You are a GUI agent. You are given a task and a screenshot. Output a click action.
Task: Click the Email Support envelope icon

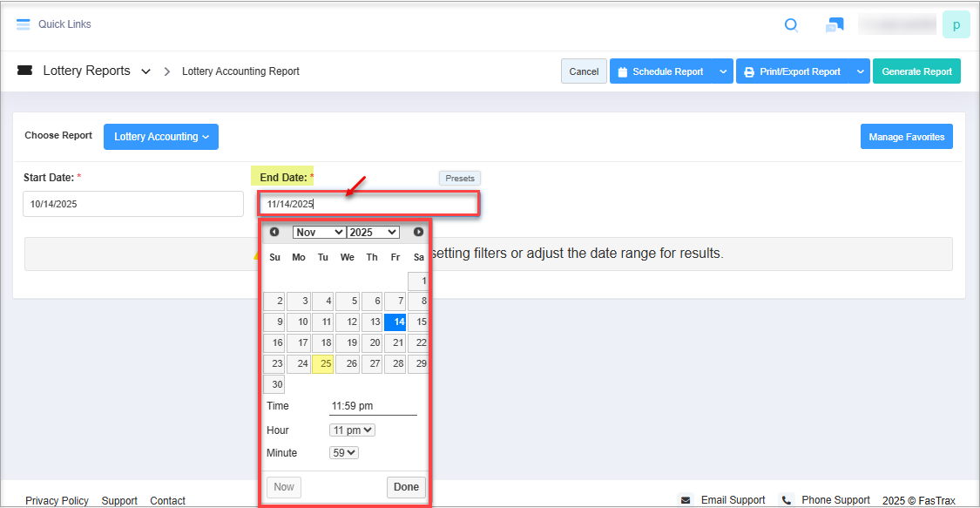pyautogui.click(x=686, y=500)
